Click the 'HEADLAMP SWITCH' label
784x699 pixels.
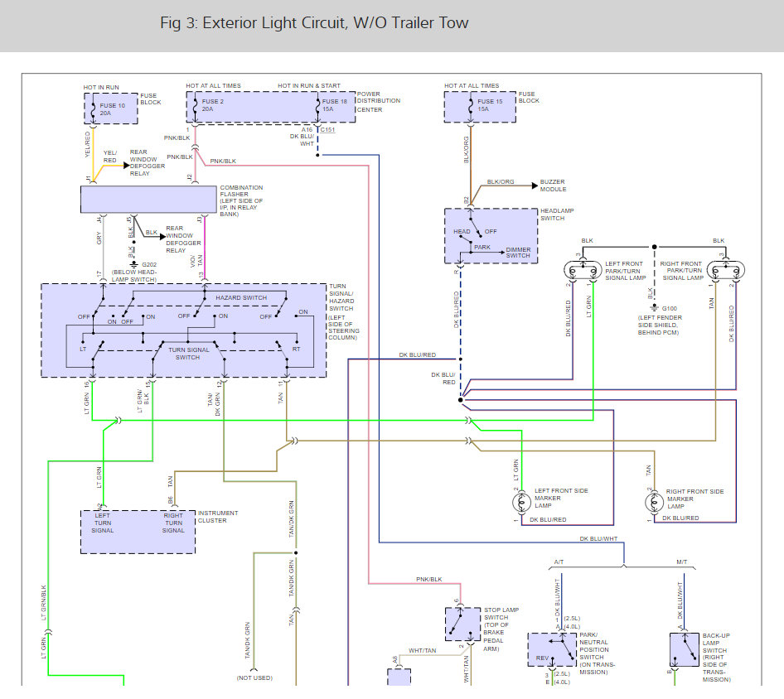tap(556, 215)
